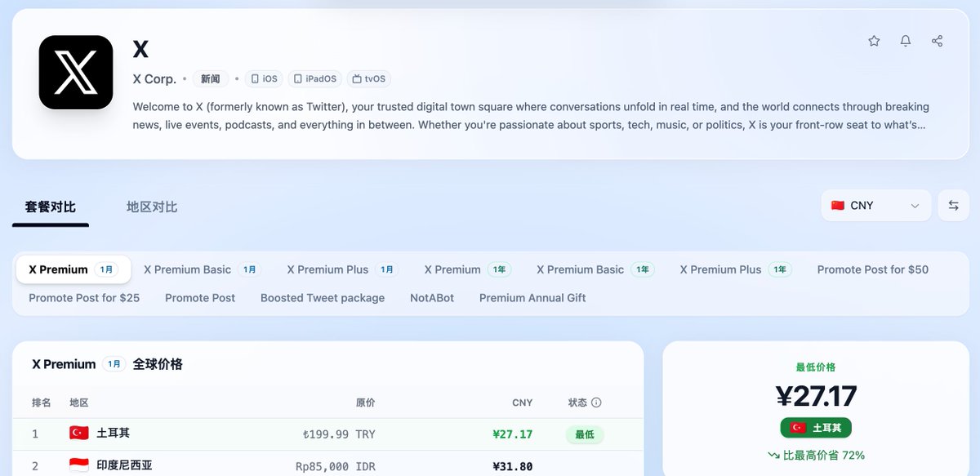Select Promote Post for $50

click(x=873, y=269)
